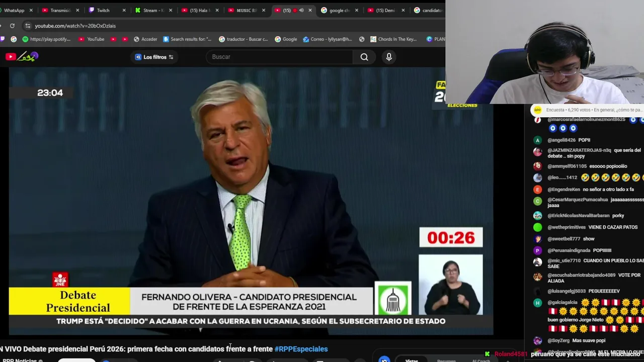644x362 pixels.
Task: Click the RPP Noticias channel name
Action: pos(20,360)
